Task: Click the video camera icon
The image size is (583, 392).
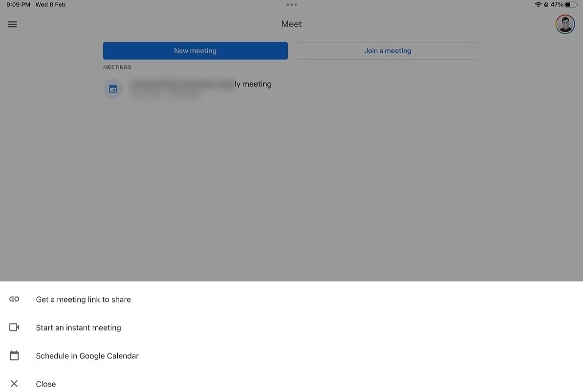Action: pos(14,328)
